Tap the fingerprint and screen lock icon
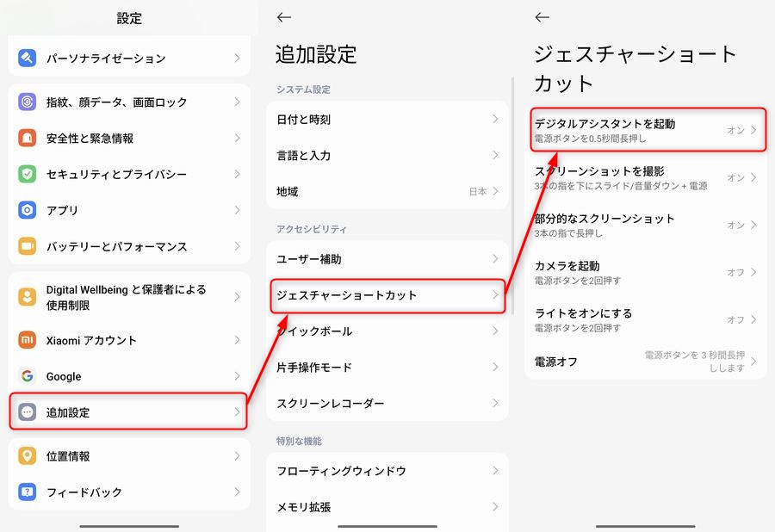This screenshot has width=775, height=532. point(28,102)
